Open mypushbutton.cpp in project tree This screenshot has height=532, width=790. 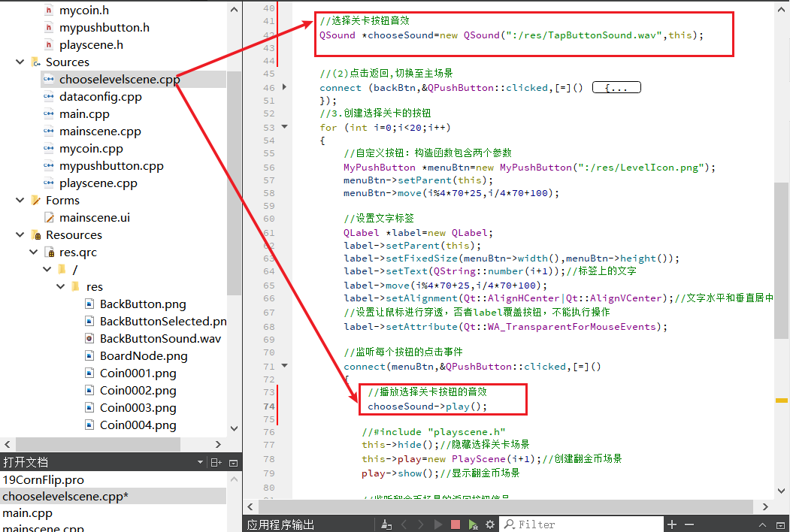tap(111, 165)
